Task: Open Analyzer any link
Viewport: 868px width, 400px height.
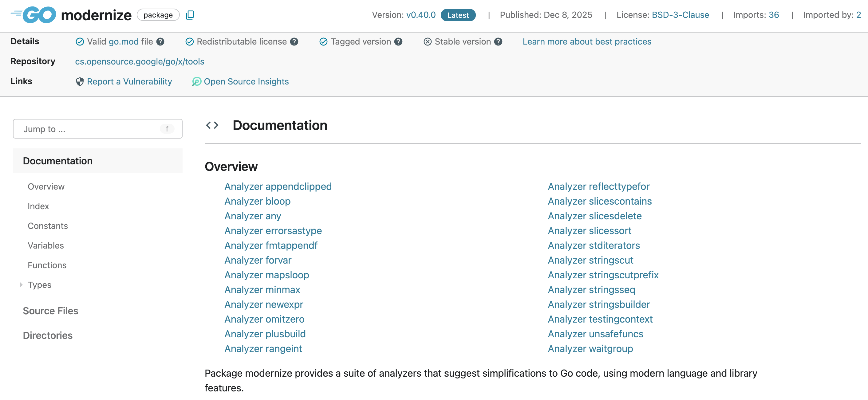Action: (x=253, y=216)
